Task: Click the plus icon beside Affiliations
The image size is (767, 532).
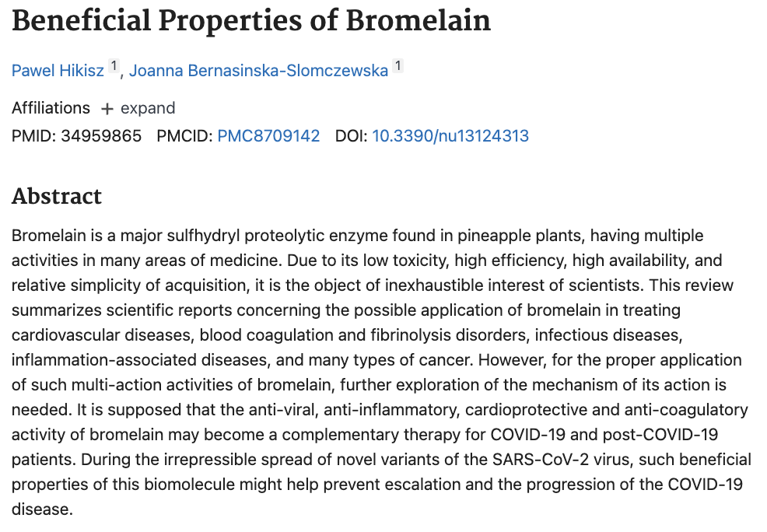Action: (x=107, y=109)
